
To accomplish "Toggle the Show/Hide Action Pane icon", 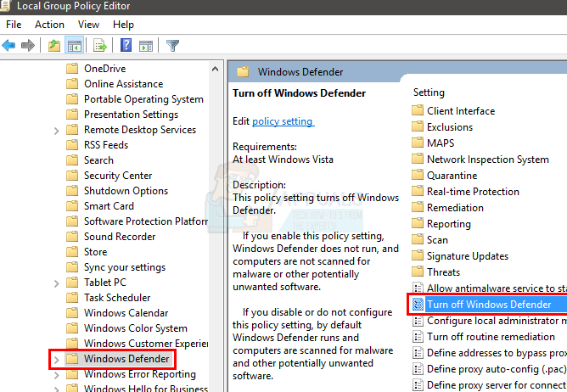I will point(145,45).
